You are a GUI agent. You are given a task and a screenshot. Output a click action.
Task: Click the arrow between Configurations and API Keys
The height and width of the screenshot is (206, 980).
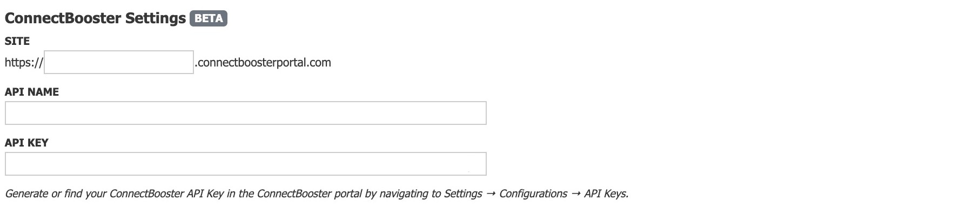point(575,194)
